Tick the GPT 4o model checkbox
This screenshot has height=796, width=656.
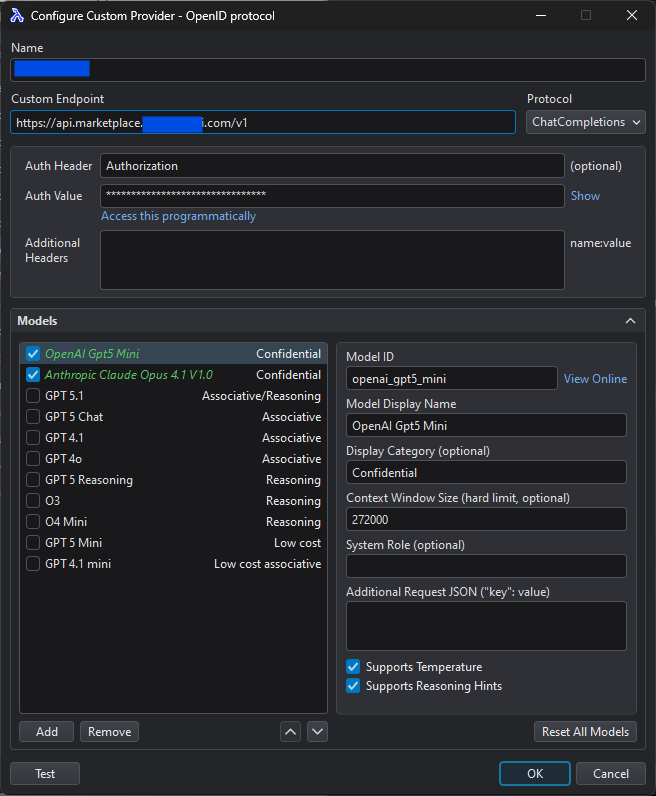coord(33,458)
